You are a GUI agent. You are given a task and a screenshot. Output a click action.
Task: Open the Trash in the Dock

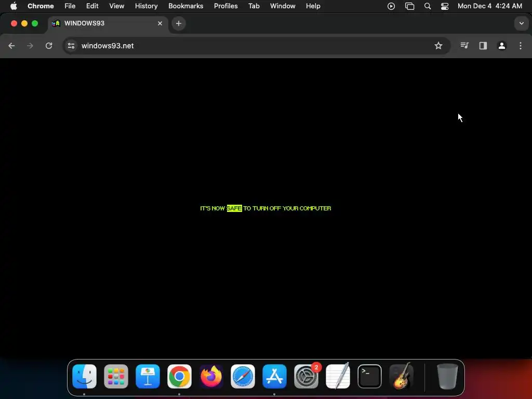pyautogui.click(x=447, y=376)
